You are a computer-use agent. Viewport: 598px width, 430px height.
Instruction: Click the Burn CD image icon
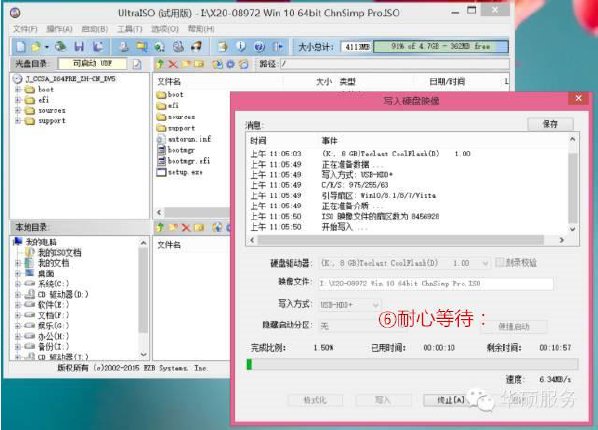tap(196, 47)
